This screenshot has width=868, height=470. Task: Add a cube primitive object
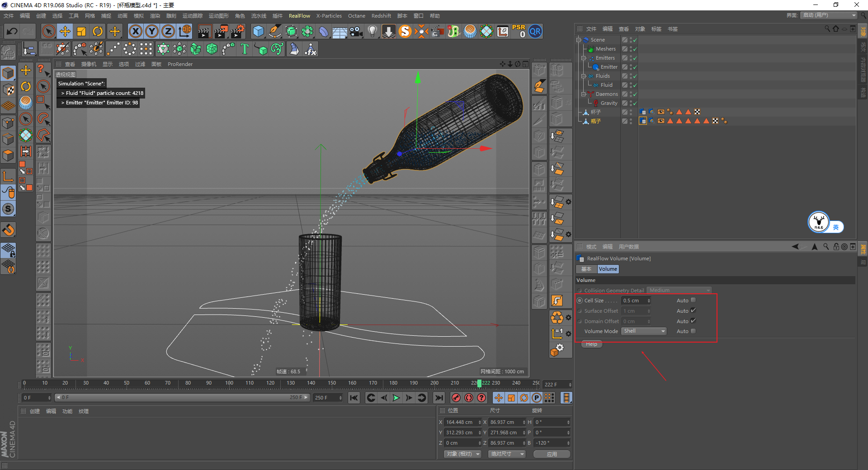click(x=258, y=32)
